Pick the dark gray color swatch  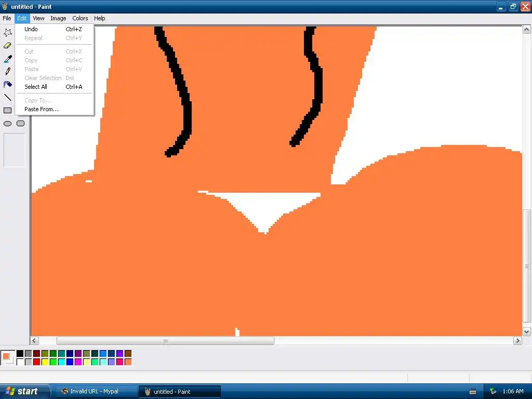click(28, 354)
